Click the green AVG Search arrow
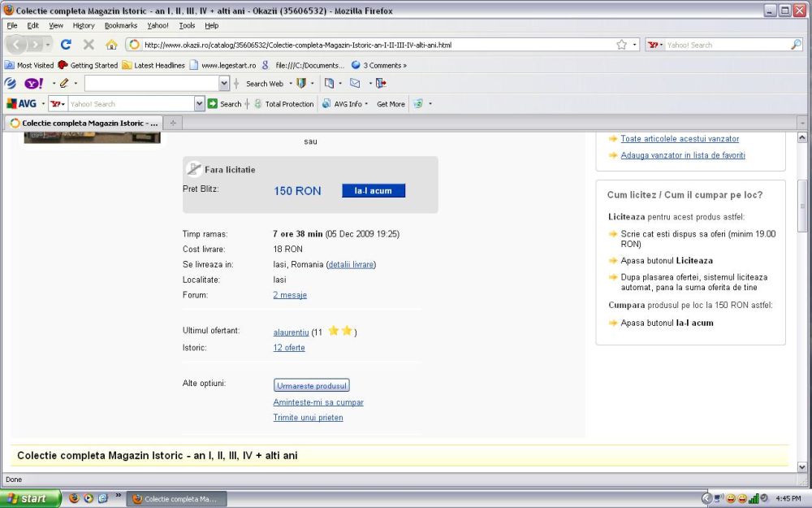812x508 pixels. click(x=213, y=104)
